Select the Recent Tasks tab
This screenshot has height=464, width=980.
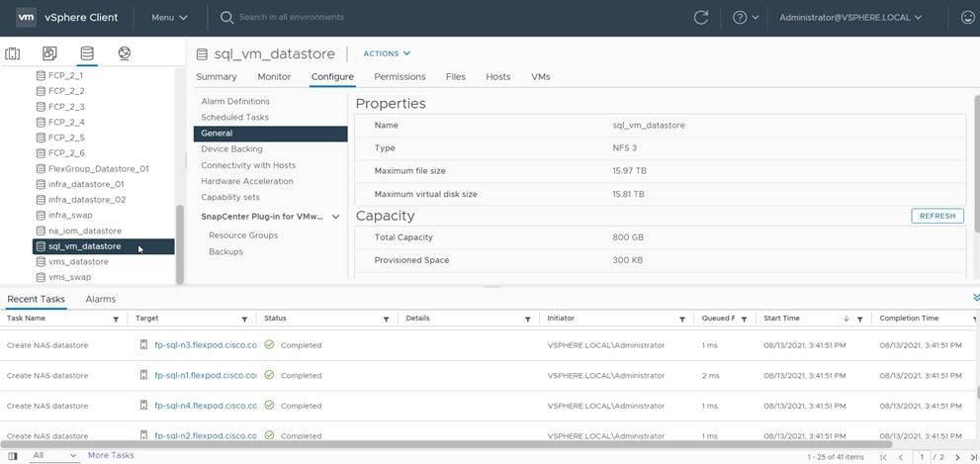[x=36, y=299]
